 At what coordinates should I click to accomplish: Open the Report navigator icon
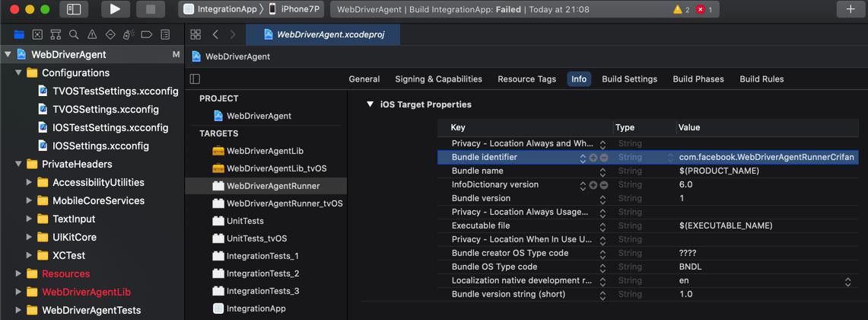(165, 34)
